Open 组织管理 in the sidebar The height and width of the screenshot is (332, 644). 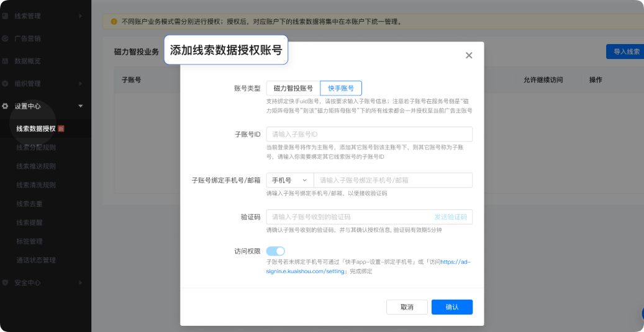pyautogui.click(x=27, y=83)
